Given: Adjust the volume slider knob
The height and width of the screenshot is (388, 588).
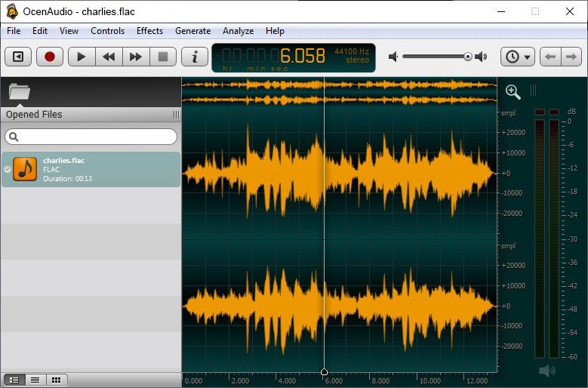Looking at the screenshot, I should (x=468, y=57).
